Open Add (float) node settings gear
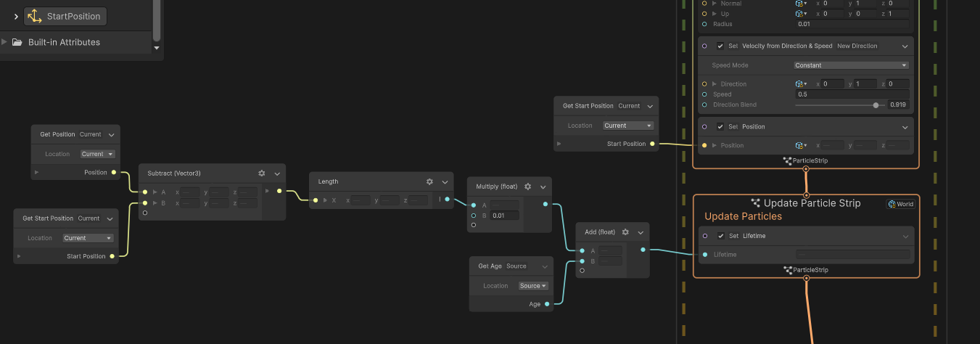The image size is (980, 344). [625, 232]
